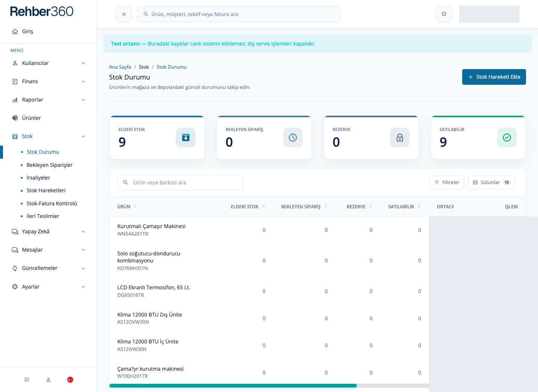538x392 pixels.
Task: Sort by Satılabilir column arrows
Action: (x=419, y=206)
